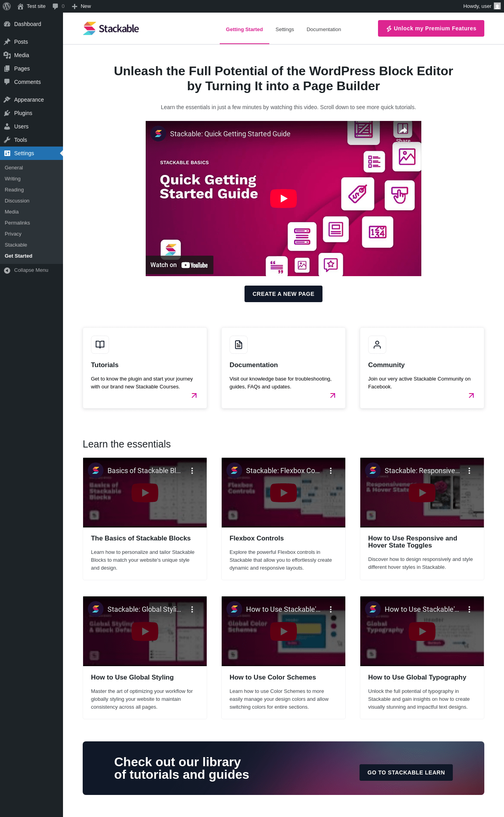Switch to the Documentation tab
This screenshot has height=817, width=504.
pos(324,30)
